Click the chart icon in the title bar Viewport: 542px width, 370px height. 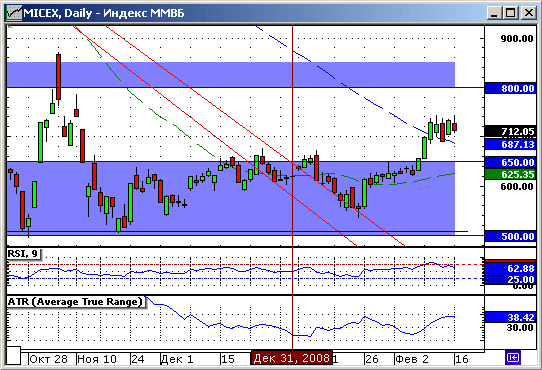click(x=14, y=13)
